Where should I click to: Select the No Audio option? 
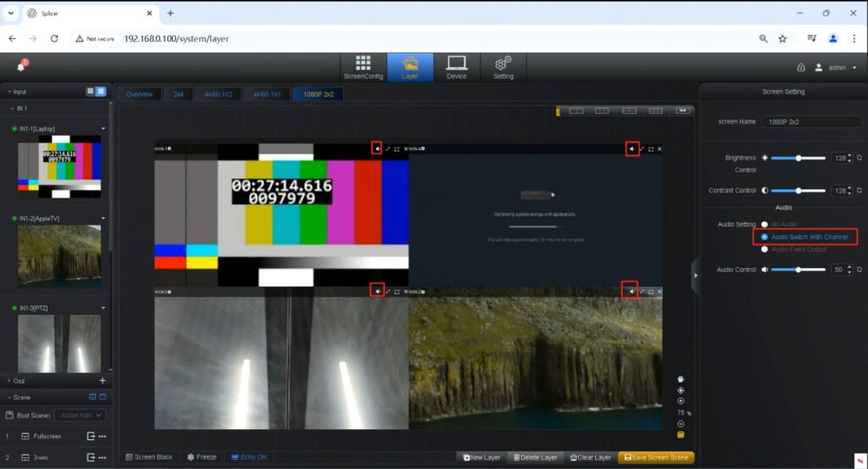765,224
